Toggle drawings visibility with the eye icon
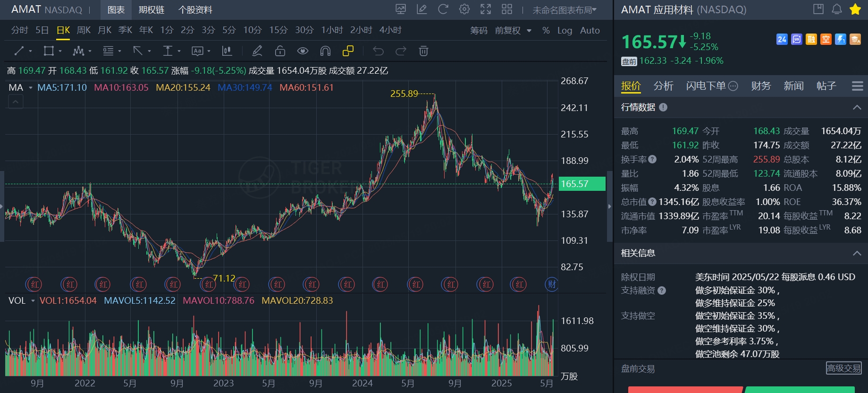 pyautogui.click(x=303, y=51)
